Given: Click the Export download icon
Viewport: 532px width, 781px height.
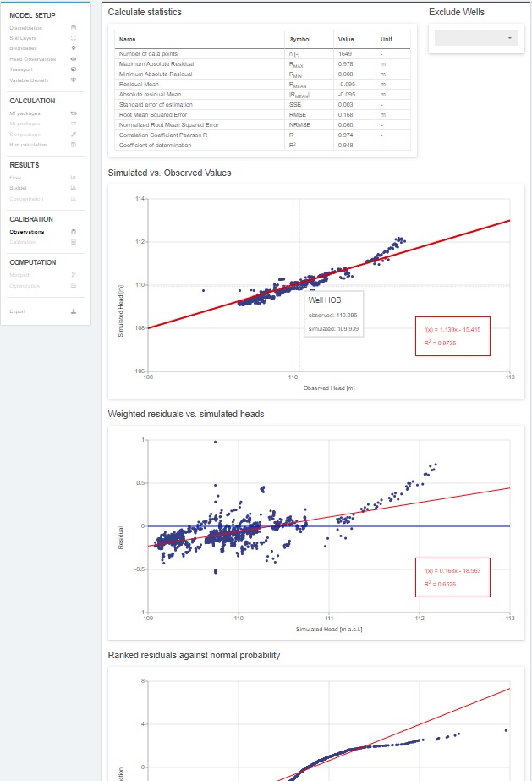Looking at the screenshot, I should click(x=75, y=310).
